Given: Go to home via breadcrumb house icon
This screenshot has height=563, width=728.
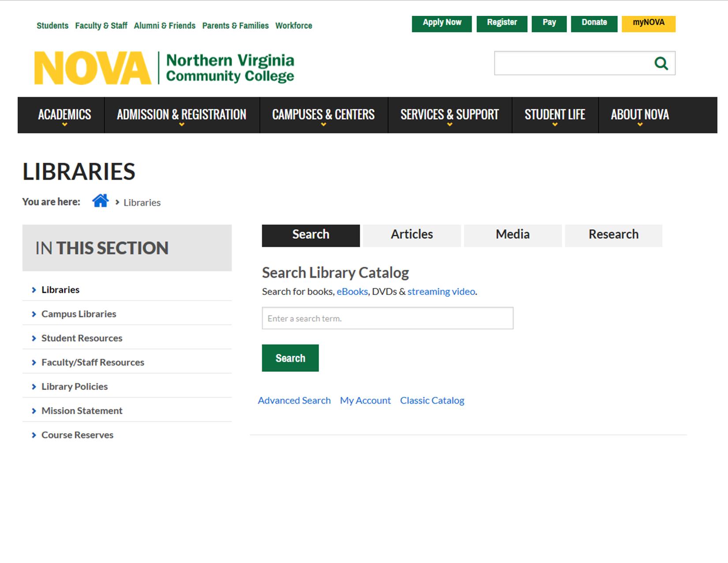Looking at the screenshot, I should click(x=100, y=201).
